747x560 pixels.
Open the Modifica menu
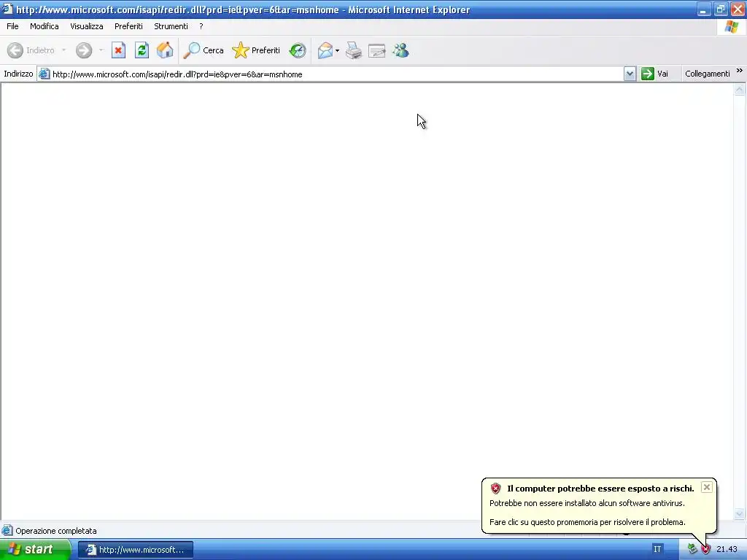tap(44, 26)
